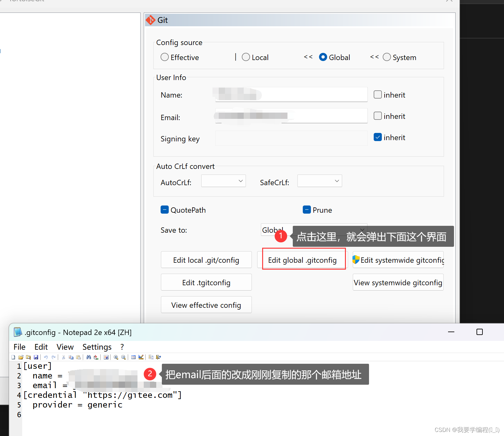The width and height of the screenshot is (504, 436).
Task: Click Edit .tgitconfig button
Action: tap(206, 282)
